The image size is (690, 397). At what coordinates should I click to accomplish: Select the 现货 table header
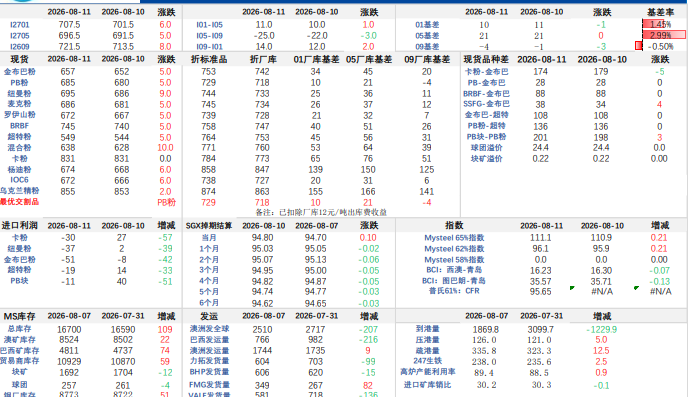pos(19,59)
